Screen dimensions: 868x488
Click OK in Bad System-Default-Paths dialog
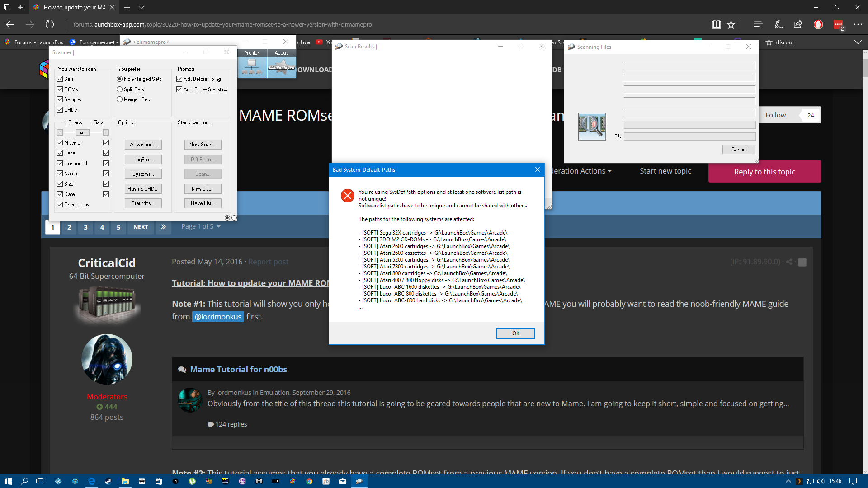515,333
